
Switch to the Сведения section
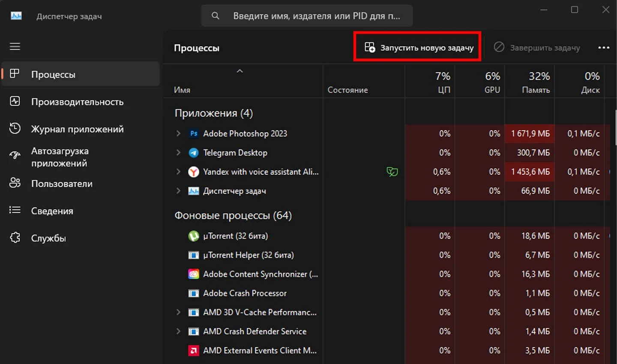(x=81, y=211)
